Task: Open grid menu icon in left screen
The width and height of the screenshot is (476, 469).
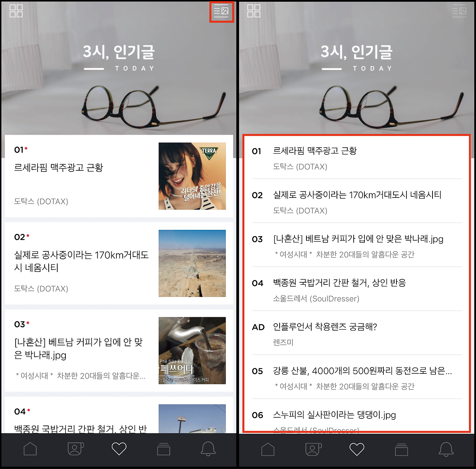Action: [x=16, y=11]
